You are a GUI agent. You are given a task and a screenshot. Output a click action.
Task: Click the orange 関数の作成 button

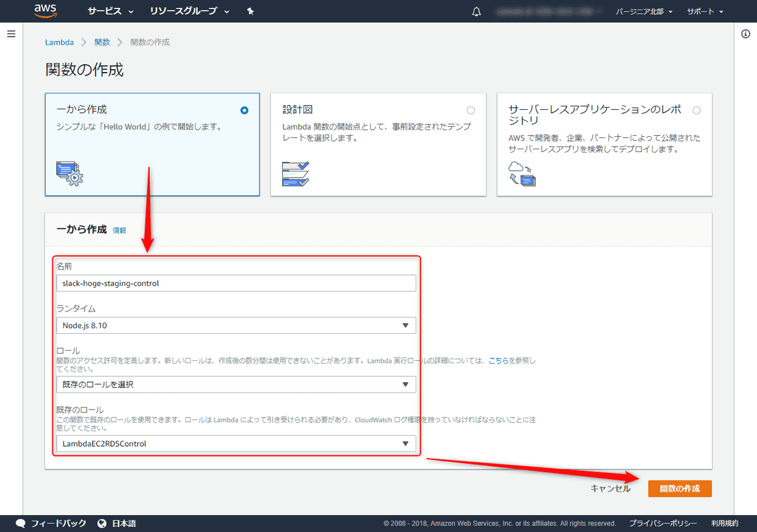click(x=680, y=489)
